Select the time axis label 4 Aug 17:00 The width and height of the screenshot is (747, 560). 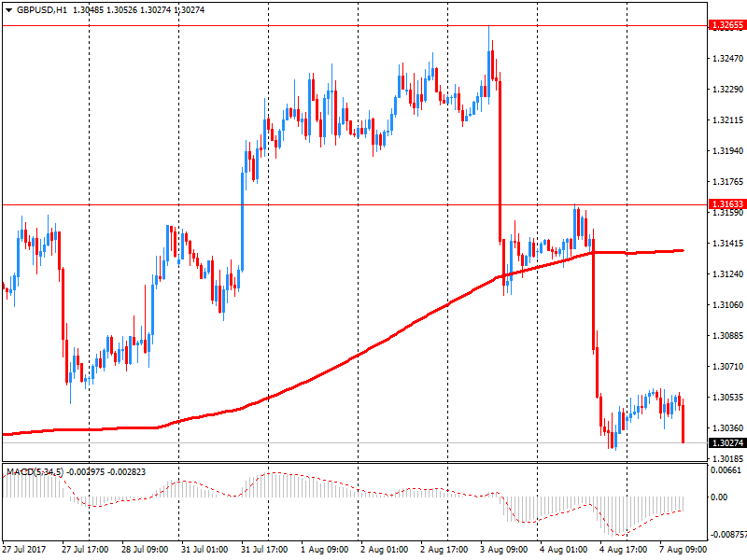(623, 550)
